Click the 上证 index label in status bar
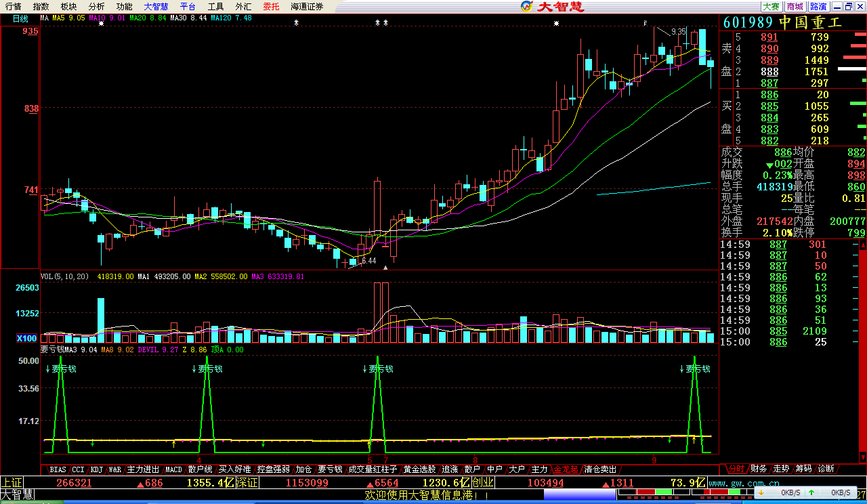The width and height of the screenshot is (867, 504). (x=12, y=483)
